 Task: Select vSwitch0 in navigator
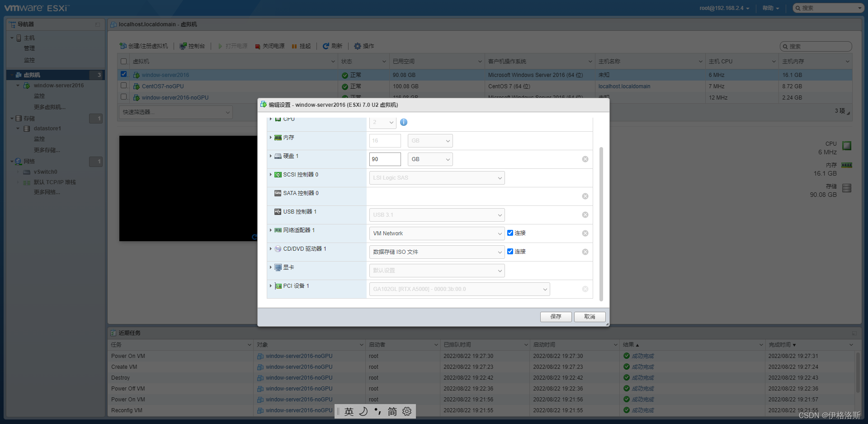point(45,172)
